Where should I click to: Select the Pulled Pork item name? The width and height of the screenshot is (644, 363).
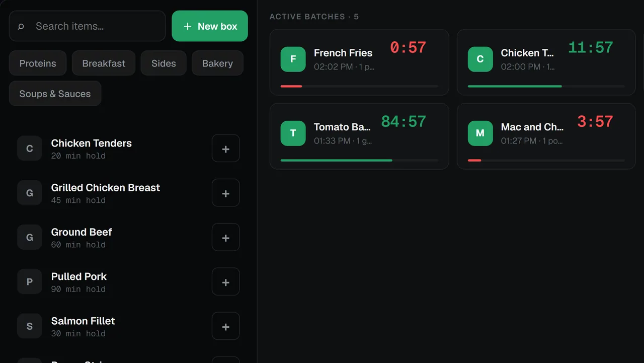coord(79,276)
